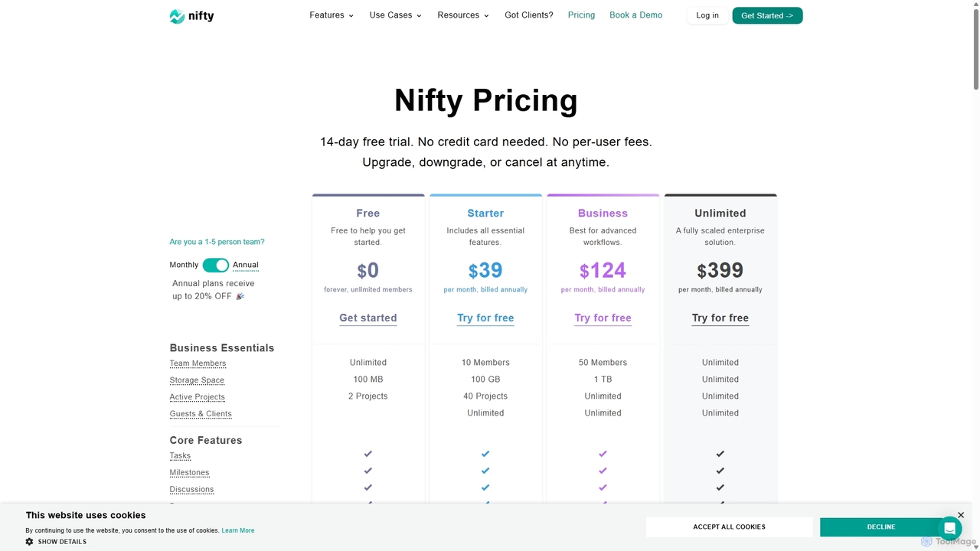
Task: Click the Get Started -> header button
Action: 767,15
